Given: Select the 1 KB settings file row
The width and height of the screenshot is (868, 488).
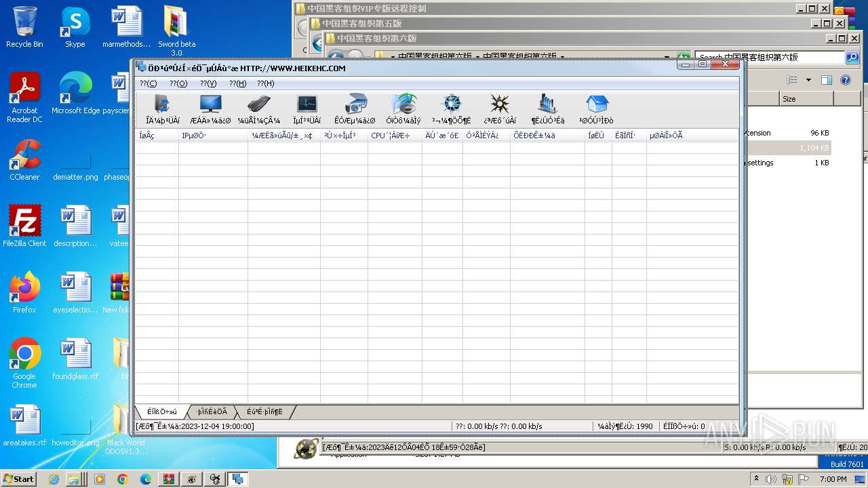Looking at the screenshot, I should click(x=788, y=163).
